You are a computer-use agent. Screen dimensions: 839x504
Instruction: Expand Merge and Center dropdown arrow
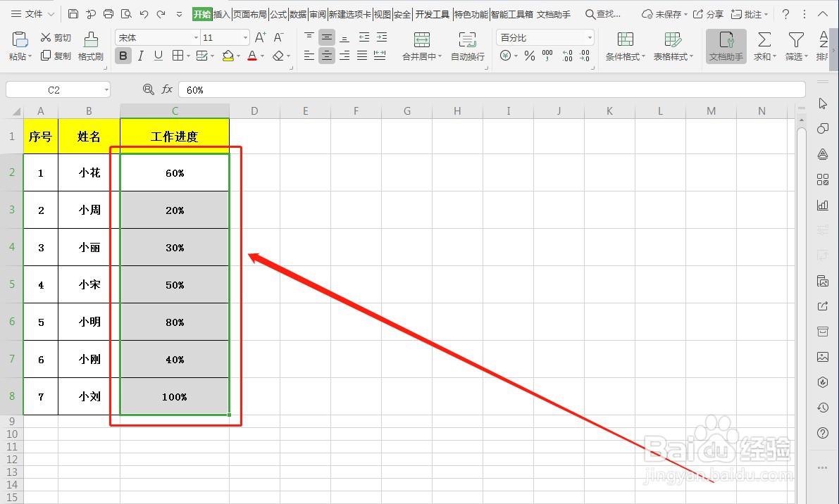point(440,56)
